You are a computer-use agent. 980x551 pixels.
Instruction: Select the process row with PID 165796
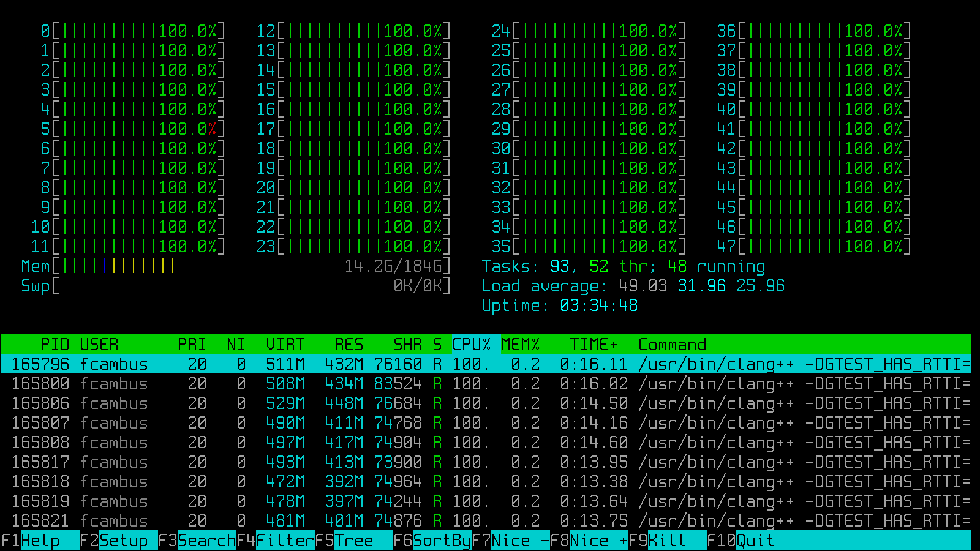tap(486, 364)
